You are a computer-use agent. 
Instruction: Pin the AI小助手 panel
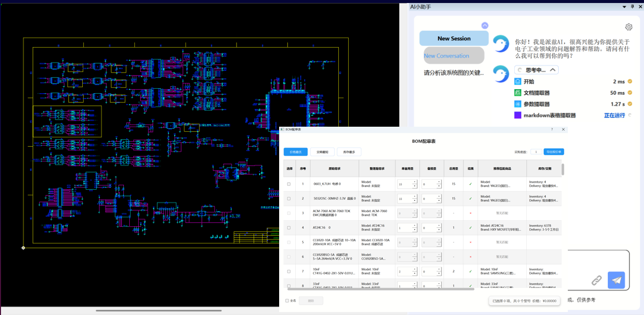click(631, 7)
